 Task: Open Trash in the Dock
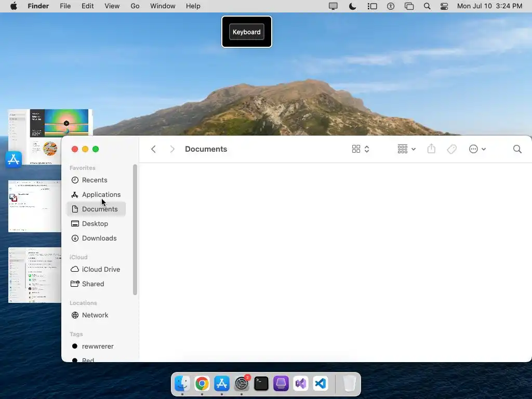[350, 383]
